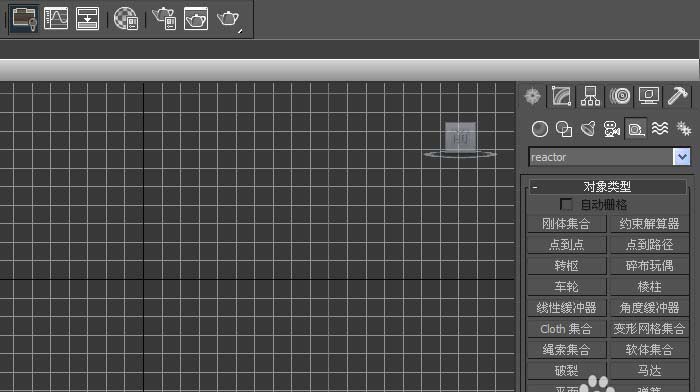The image size is (700, 392).
Task: Click the 刚体集合 button
Action: click(566, 224)
